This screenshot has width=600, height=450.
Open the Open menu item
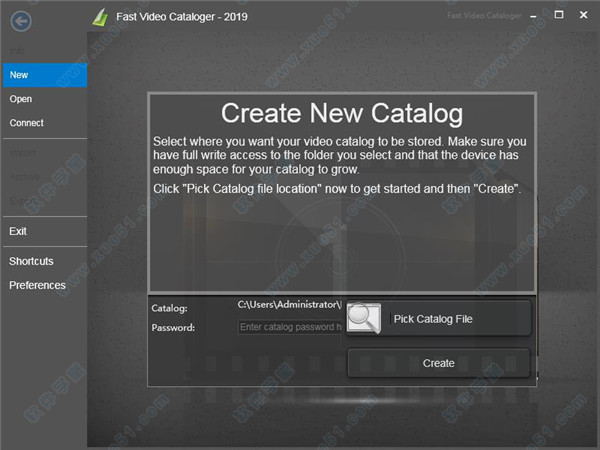[45, 99]
